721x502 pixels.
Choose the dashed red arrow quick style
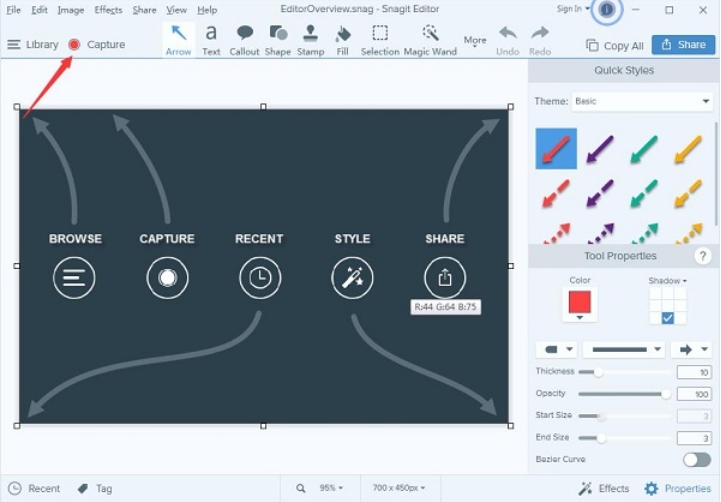556,193
